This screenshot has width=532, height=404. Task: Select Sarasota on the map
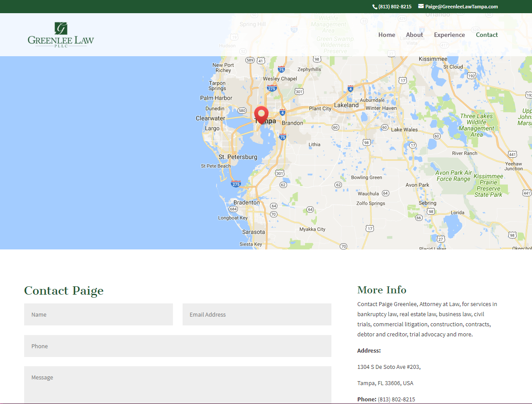(x=254, y=232)
